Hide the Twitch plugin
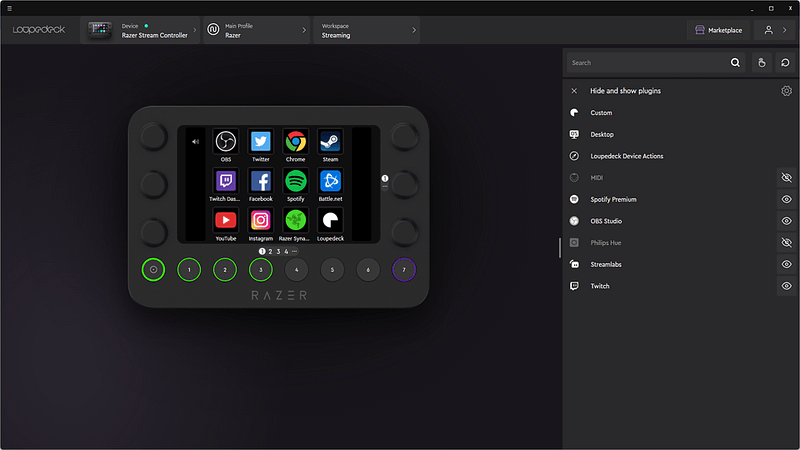The width and height of the screenshot is (800, 450). click(x=786, y=286)
